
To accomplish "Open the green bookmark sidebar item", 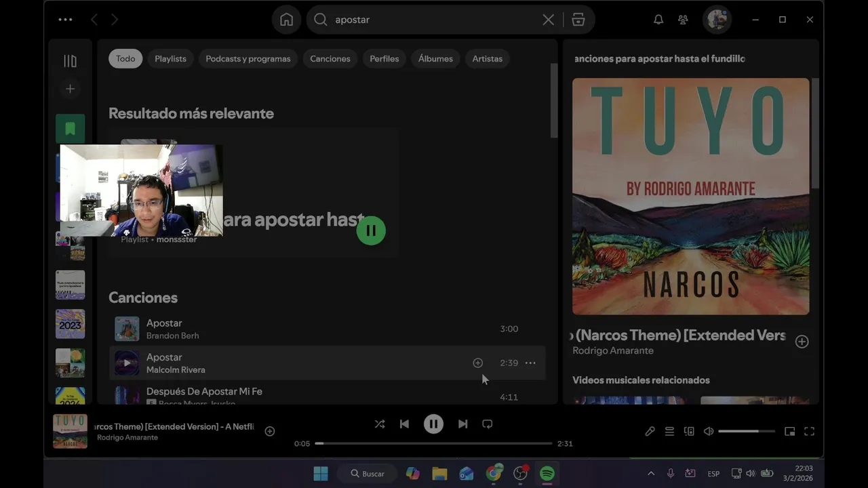I will 70,129.
